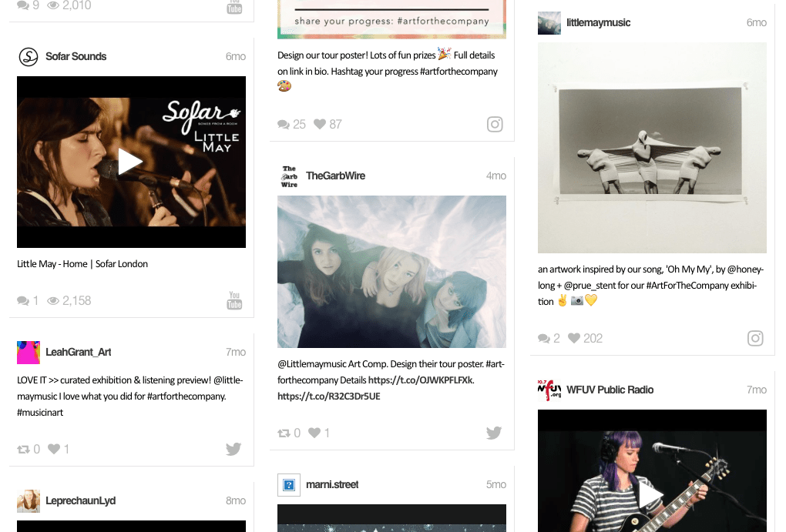786x532 pixels.
Task: Click the WFUV Public Radio logo avatar
Action: coord(549,390)
